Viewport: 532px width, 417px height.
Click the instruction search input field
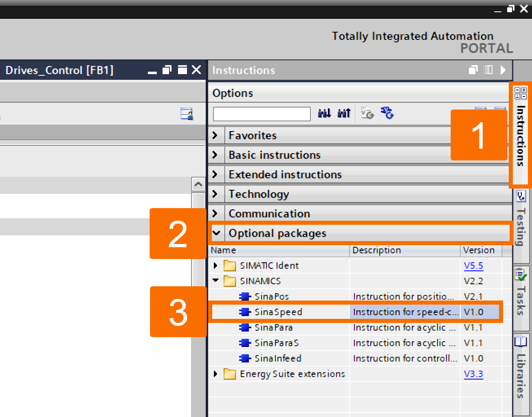point(262,114)
